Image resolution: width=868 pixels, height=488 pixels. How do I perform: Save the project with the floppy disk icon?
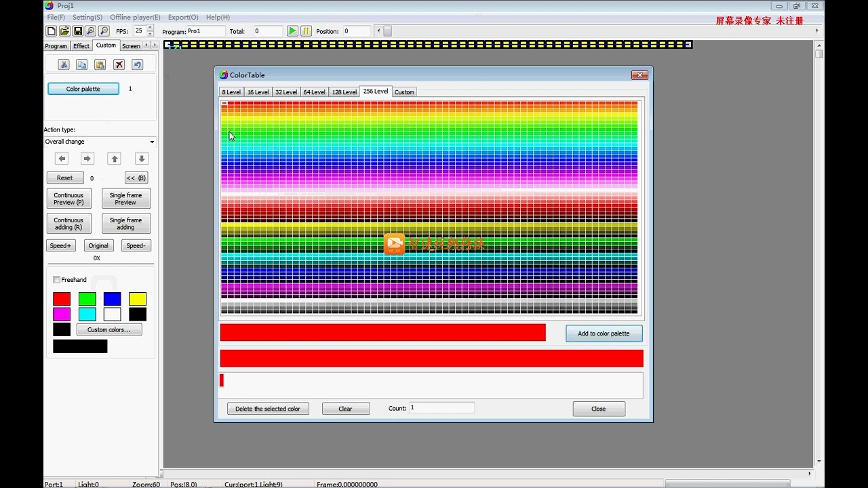77,31
